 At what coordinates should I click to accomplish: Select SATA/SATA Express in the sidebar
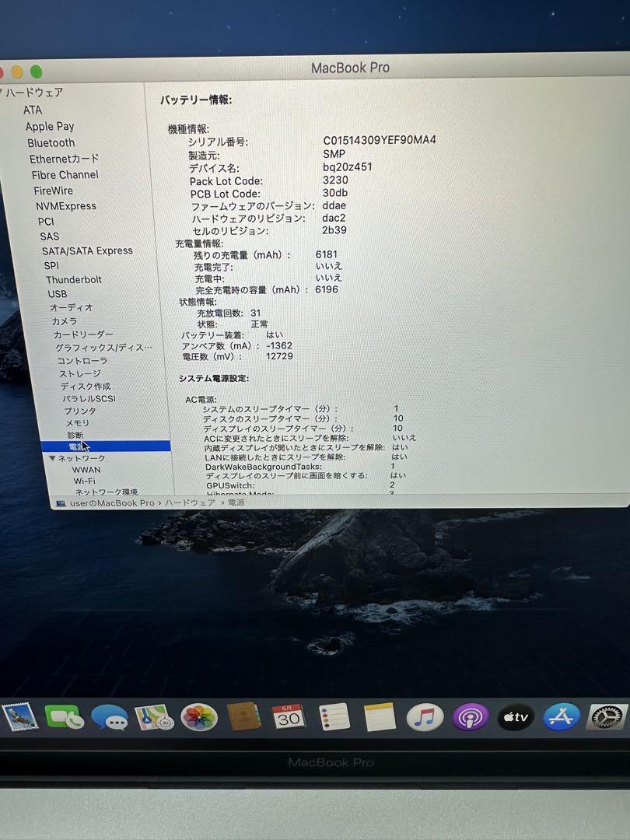(87, 250)
